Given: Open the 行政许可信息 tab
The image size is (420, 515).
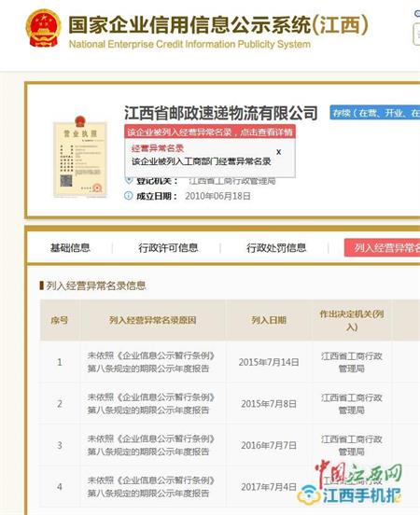Looking at the screenshot, I should pos(168,247).
